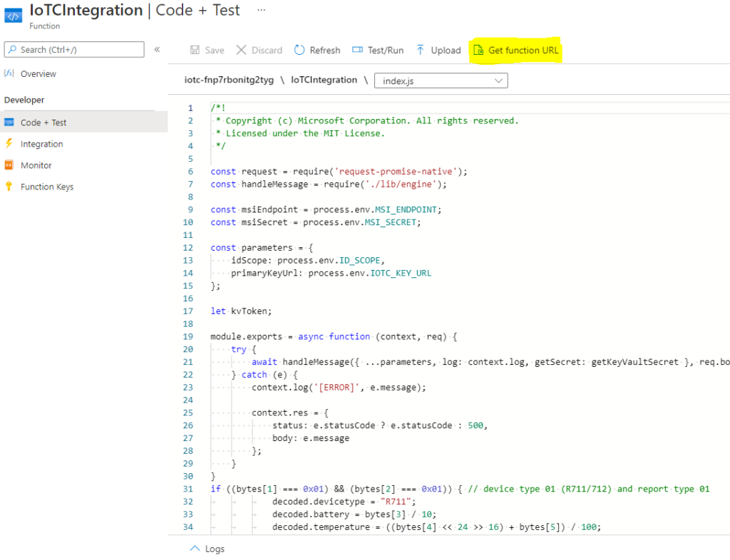This screenshot has height=560, width=730.
Task: Click the Refresh circular arrow icon
Action: (x=299, y=51)
